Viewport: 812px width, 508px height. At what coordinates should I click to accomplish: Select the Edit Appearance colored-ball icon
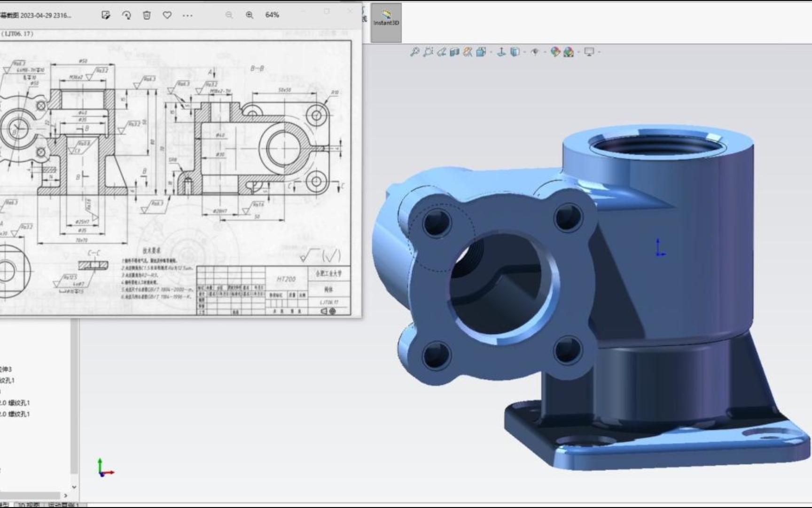point(556,52)
